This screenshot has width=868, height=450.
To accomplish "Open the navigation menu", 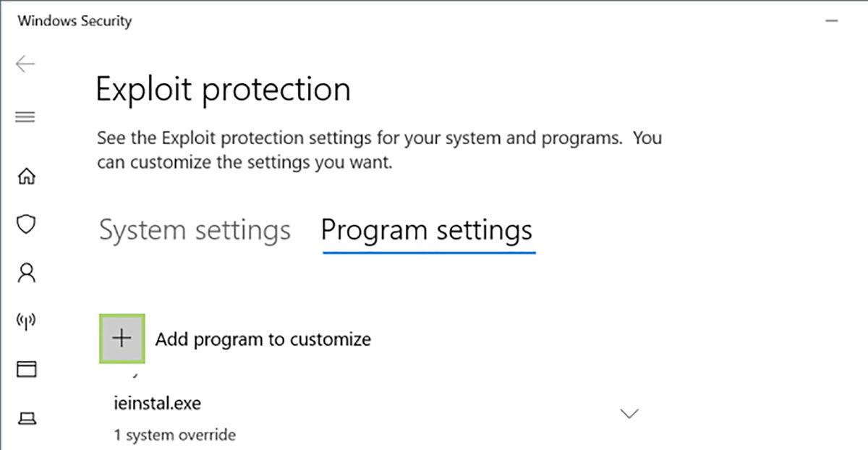I will 25,116.
